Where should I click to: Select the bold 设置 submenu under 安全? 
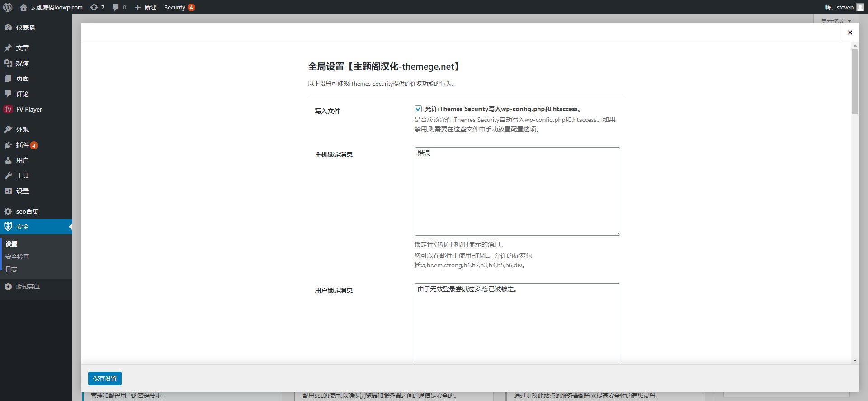pyautogui.click(x=11, y=244)
